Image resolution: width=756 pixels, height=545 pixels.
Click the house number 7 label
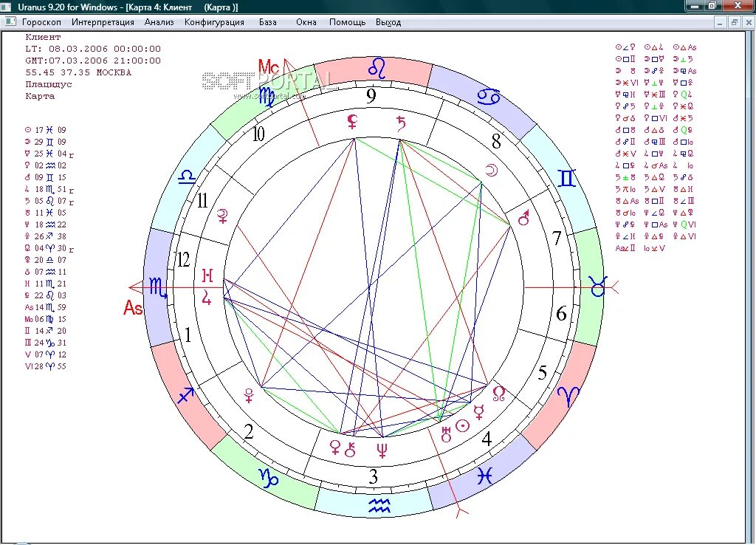point(557,239)
